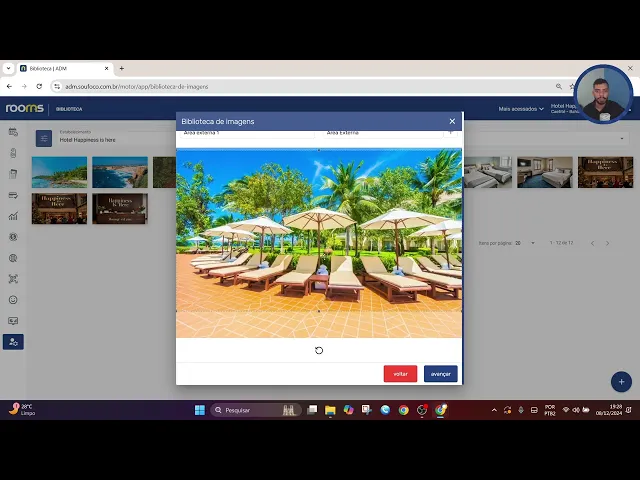
Task: Open the mouse-shaped icon in sidebar
Action: (13, 153)
